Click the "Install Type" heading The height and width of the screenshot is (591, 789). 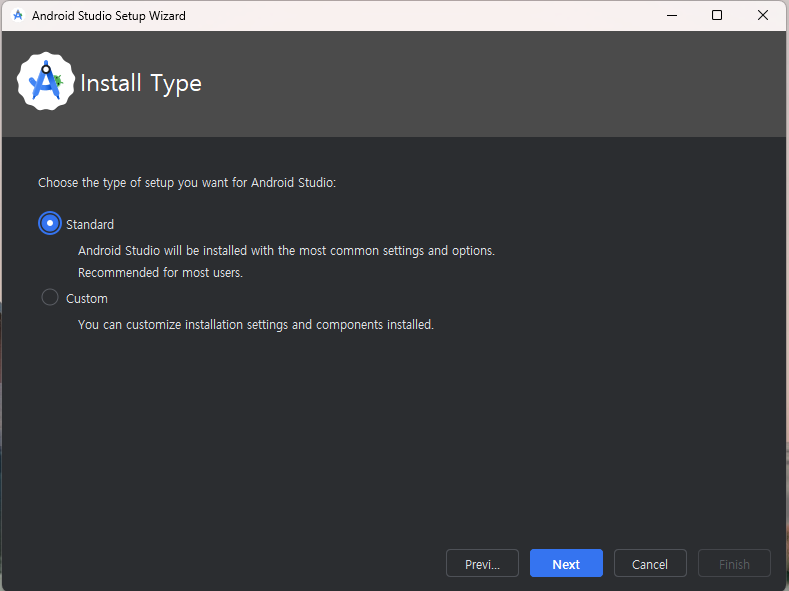(x=141, y=83)
